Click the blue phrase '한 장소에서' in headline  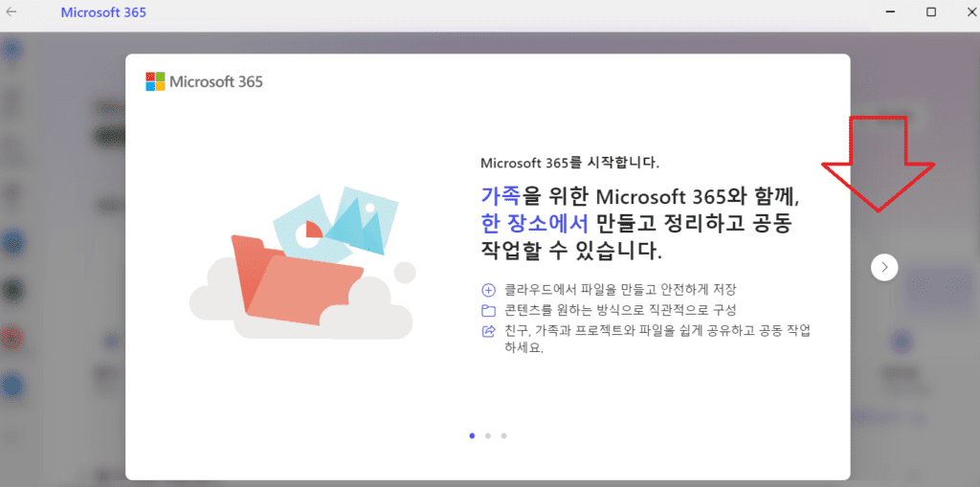pyautogui.click(x=534, y=223)
